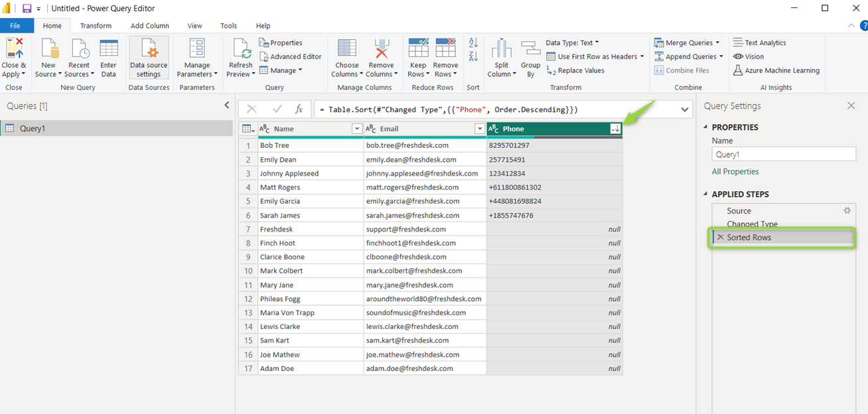The image size is (868, 414).
Task: Click the Split Column icon
Action: (x=502, y=48)
